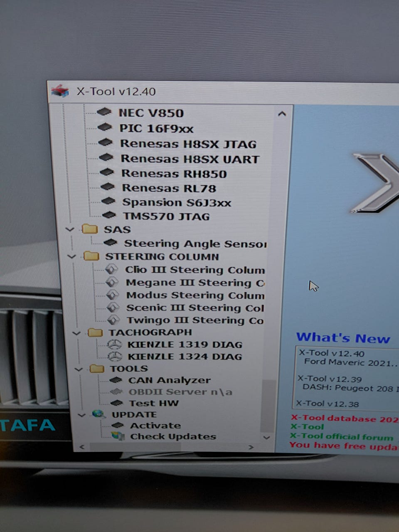Viewport: 399px width, 532px height.
Task: Select KIENZLE 1319 DIAG text
Action: coord(185,345)
